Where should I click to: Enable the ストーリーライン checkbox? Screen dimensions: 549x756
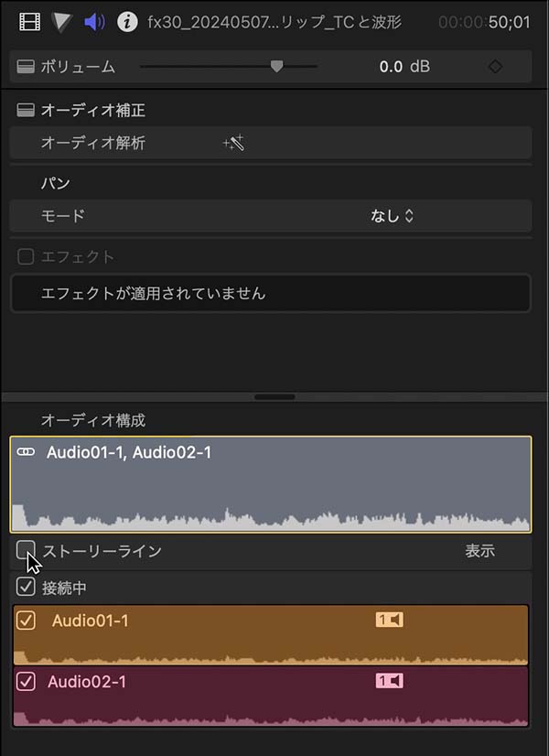coord(26,550)
